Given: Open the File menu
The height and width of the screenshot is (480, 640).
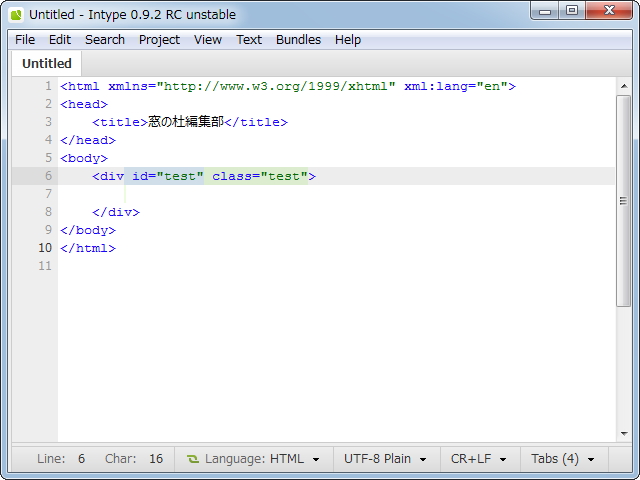Looking at the screenshot, I should tap(25, 40).
